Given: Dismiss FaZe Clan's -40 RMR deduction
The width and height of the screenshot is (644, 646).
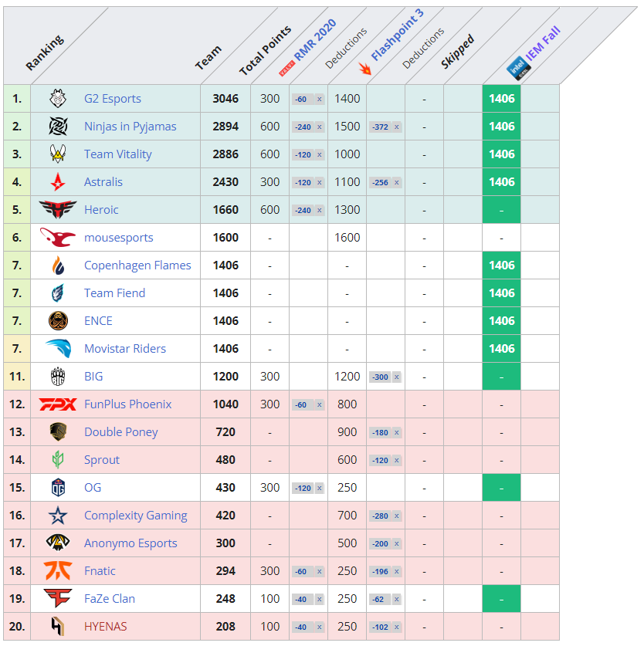Looking at the screenshot, I should [x=319, y=599].
